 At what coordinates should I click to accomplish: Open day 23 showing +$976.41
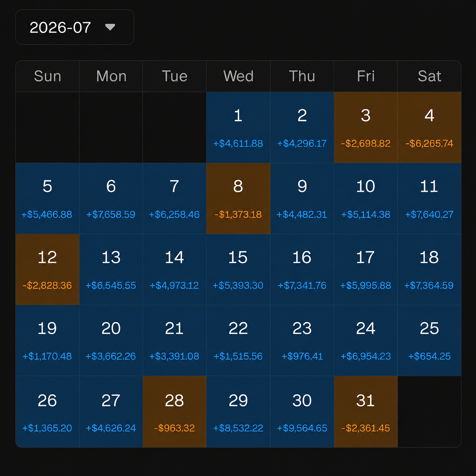(x=302, y=340)
